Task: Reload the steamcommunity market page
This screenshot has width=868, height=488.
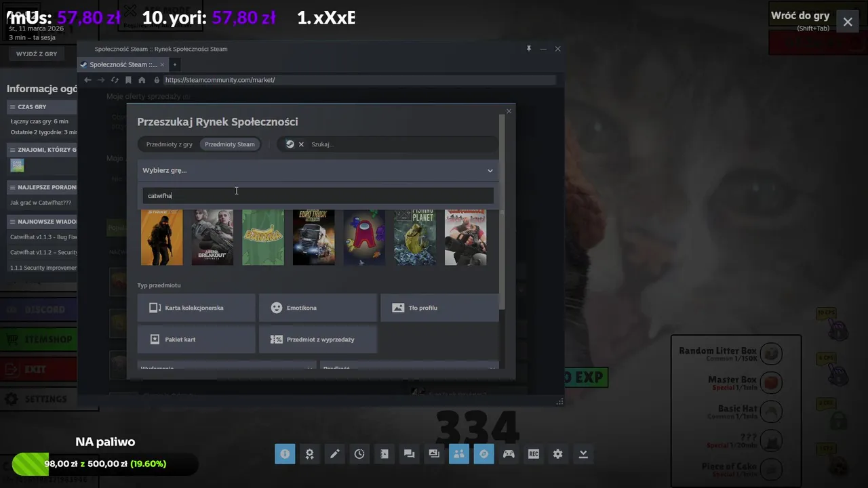Action: point(115,80)
